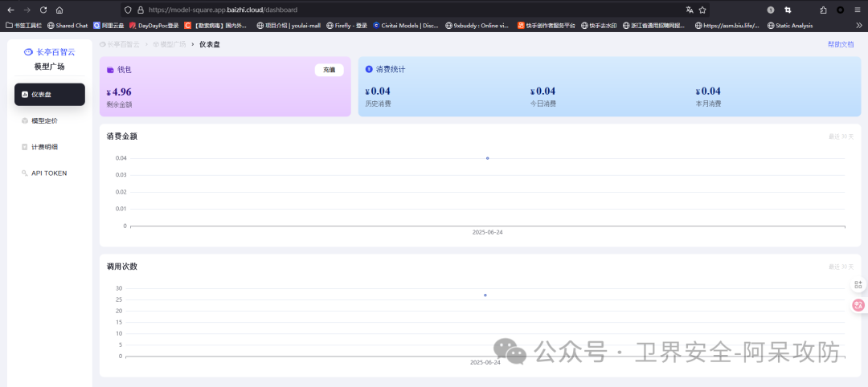Open the 9xbuddy Online bookmark

tap(477, 26)
